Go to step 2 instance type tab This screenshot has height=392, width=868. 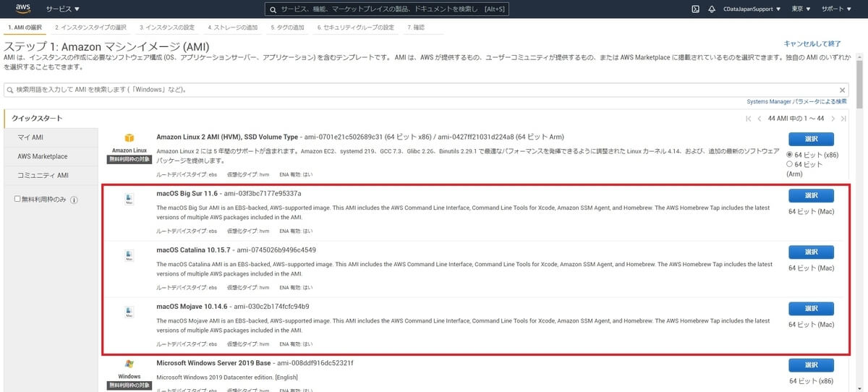(x=92, y=27)
